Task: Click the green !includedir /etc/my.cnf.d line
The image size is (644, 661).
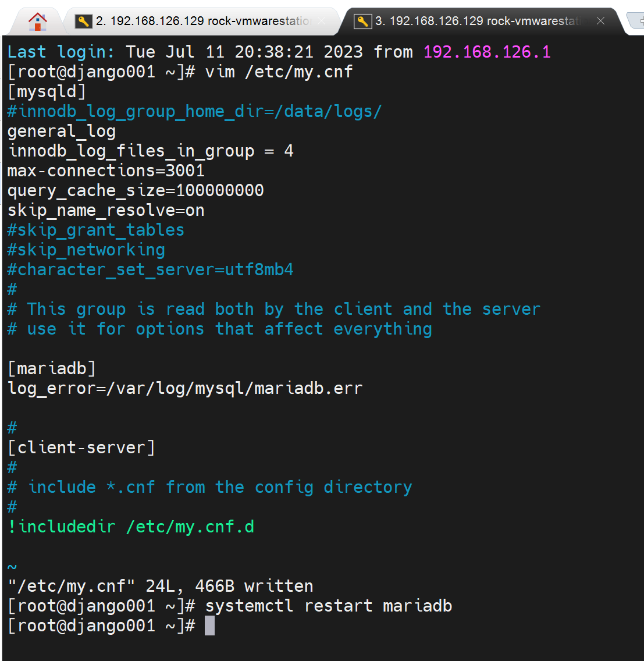Action: click(131, 527)
